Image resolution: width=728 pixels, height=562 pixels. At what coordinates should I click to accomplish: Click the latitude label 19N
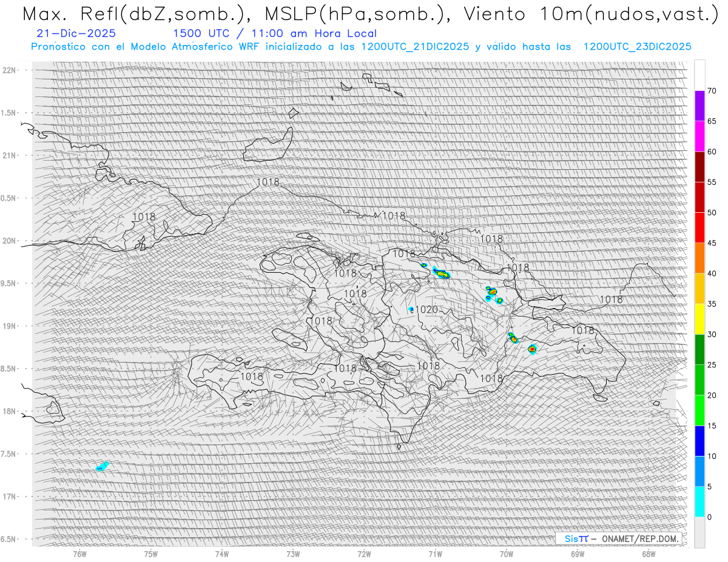click(9, 326)
